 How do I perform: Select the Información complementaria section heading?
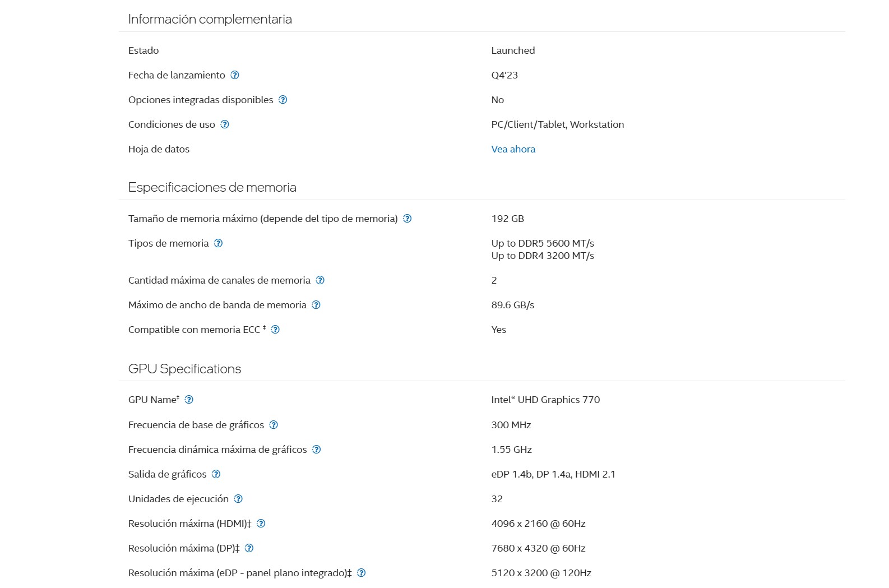(x=210, y=19)
